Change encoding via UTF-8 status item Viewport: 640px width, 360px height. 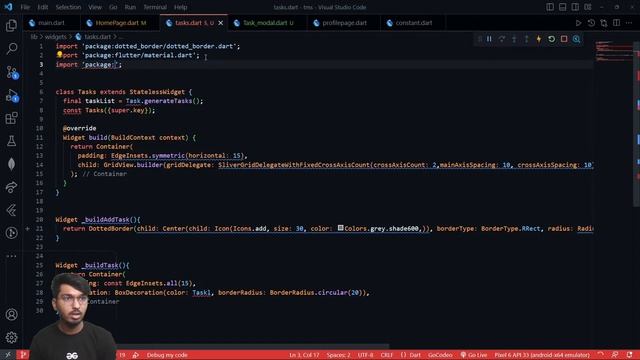point(365,355)
